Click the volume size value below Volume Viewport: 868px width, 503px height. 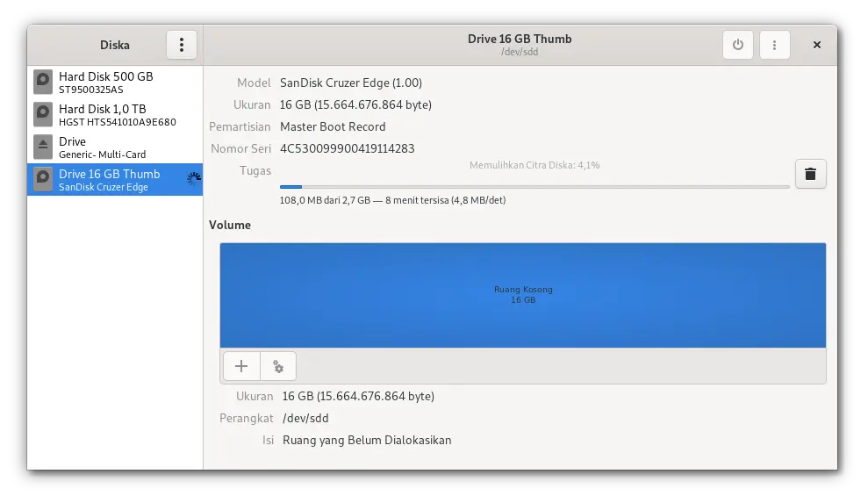pos(358,397)
